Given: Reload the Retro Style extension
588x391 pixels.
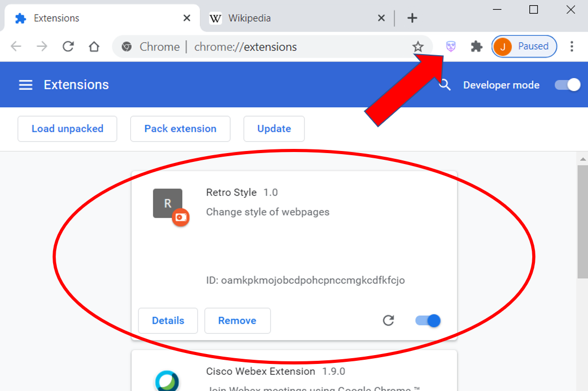Looking at the screenshot, I should tap(389, 321).
